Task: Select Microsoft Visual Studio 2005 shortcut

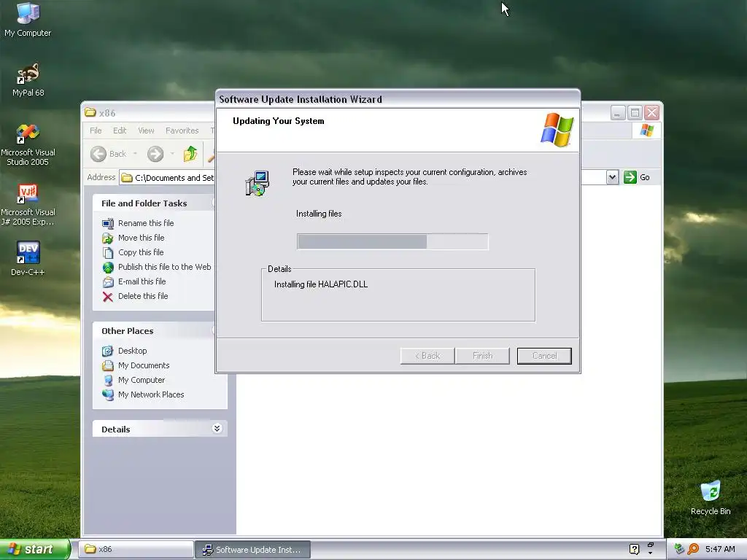Action: click(x=28, y=144)
